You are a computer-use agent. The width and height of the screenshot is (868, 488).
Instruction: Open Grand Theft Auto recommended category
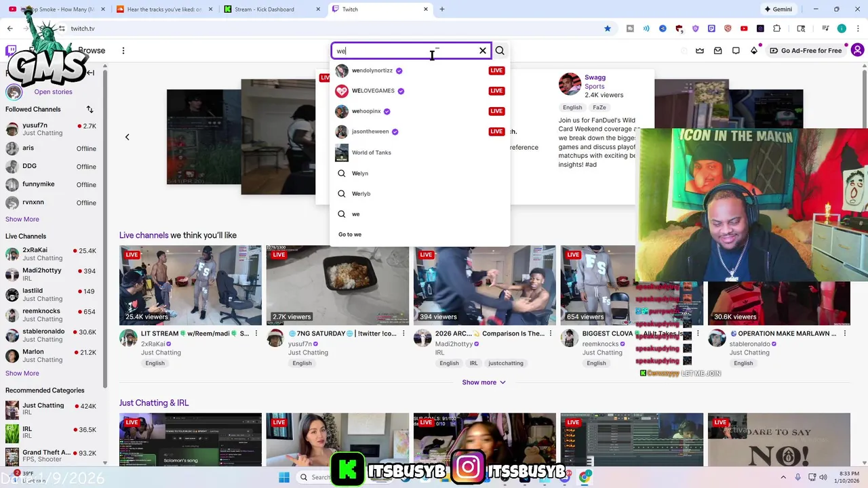[x=51, y=456]
